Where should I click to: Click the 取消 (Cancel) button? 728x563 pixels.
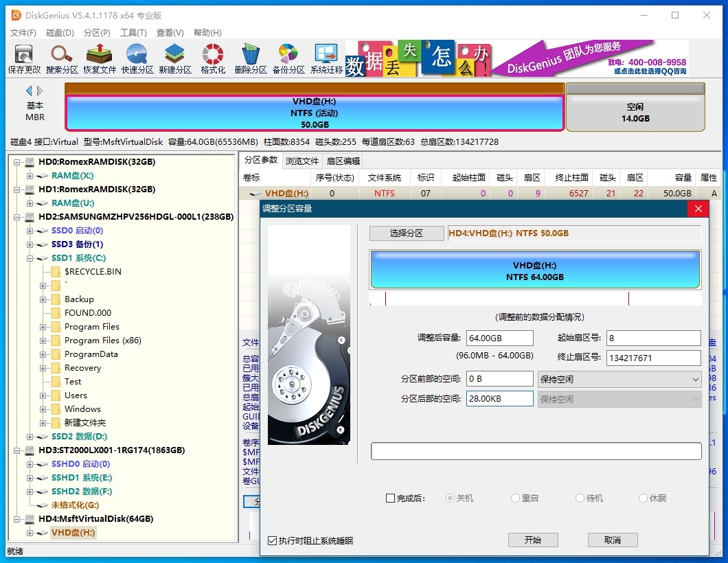click(x=613, y=540)
